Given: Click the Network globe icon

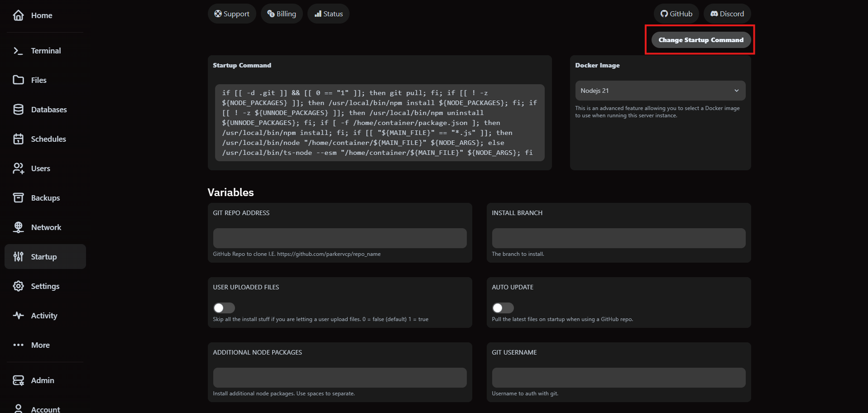Looking at the screenshot, I should click(18, 227).
